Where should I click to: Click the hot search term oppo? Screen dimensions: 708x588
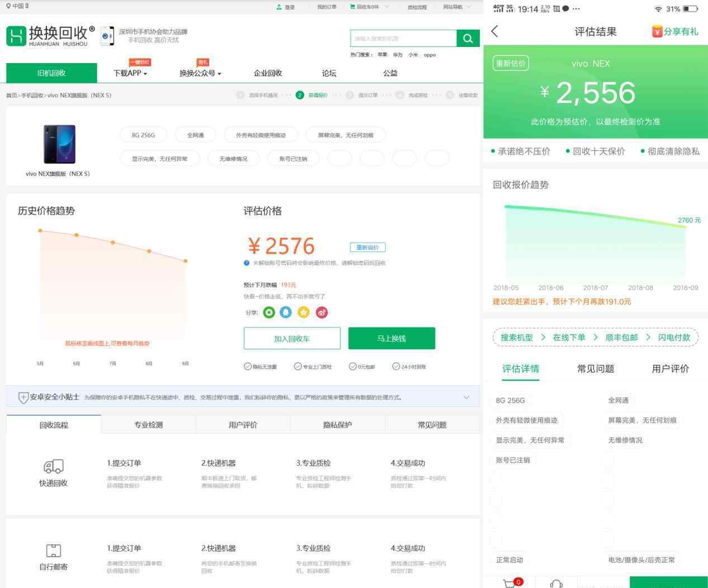429,55
